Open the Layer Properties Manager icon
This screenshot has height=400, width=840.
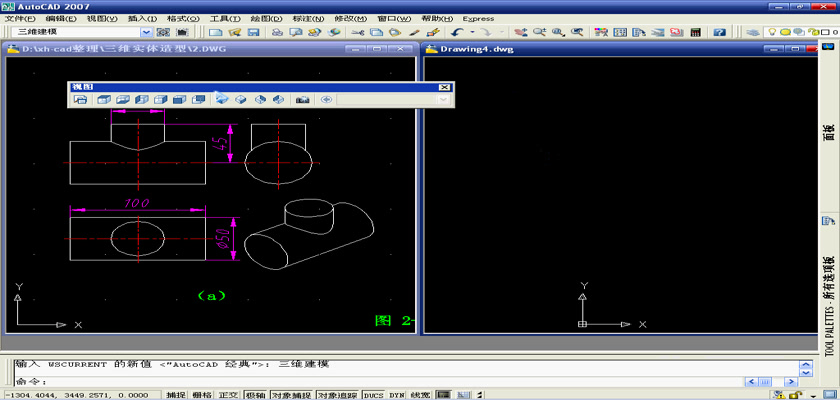[753, 32]
